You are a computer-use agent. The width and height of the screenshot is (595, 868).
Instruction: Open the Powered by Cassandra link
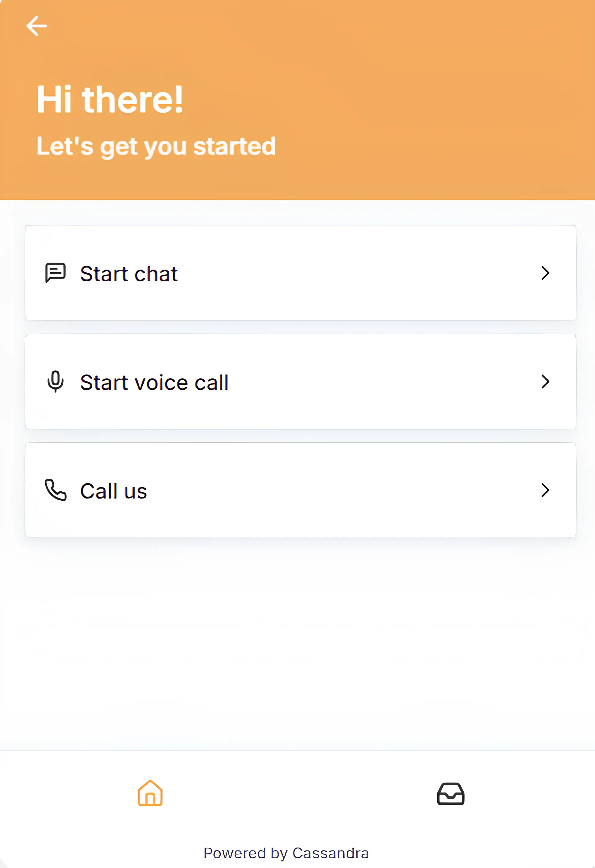click(286, 853)
